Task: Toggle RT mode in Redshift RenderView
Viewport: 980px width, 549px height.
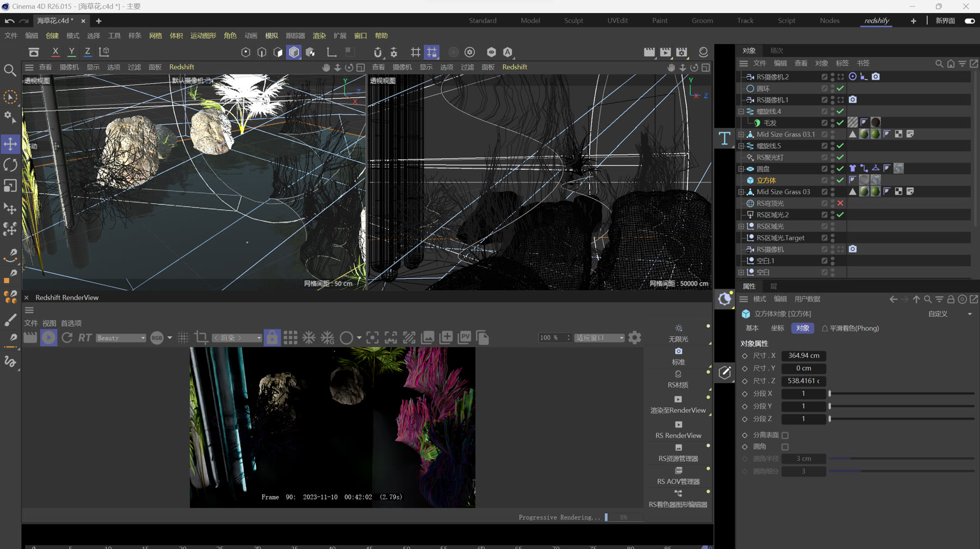Action: coord(85,338)
